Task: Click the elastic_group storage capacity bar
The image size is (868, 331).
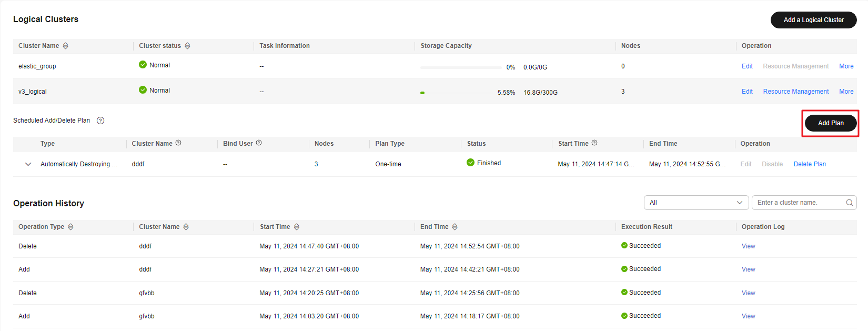Action: click(x=461, y=67)
